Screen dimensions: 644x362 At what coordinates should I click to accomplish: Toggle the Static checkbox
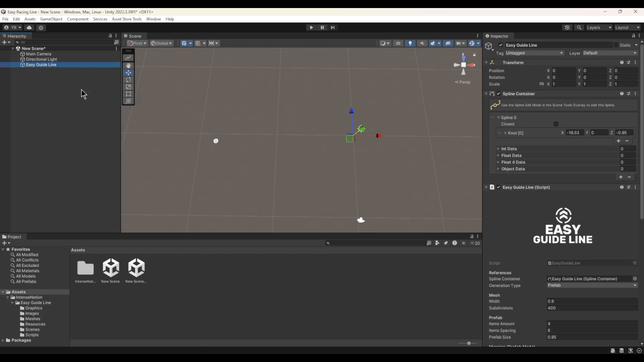(616, 45)
